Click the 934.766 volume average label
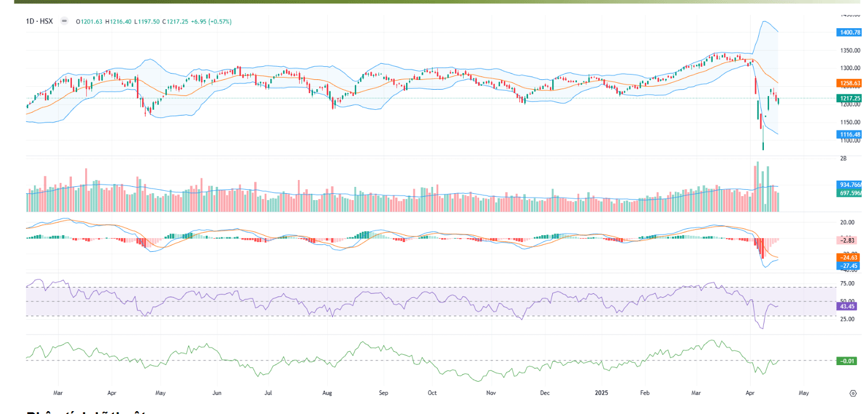The width and height of the screenshot is (868, 414). [849, 185]
